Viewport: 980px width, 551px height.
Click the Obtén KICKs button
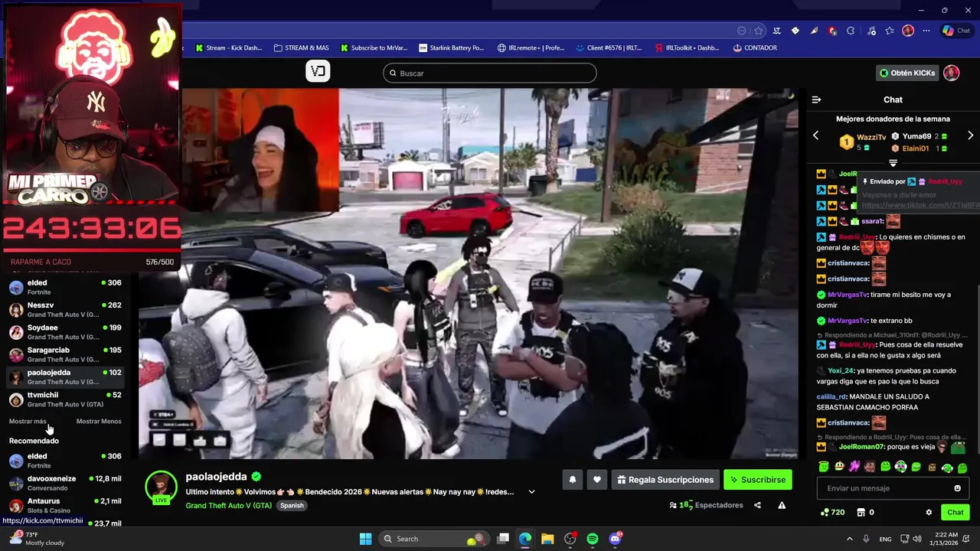click(x=907, y=73)
